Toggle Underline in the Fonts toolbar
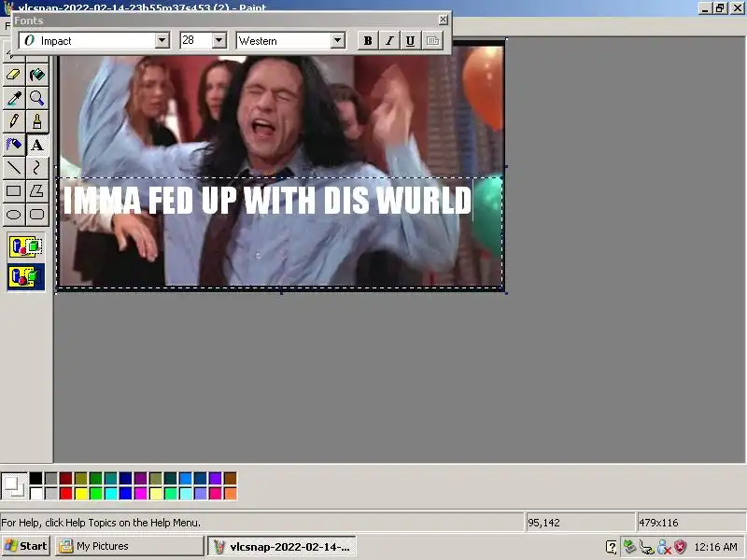Image resolution: width=747 pixels, height=560 pixels. pos(410,41)
